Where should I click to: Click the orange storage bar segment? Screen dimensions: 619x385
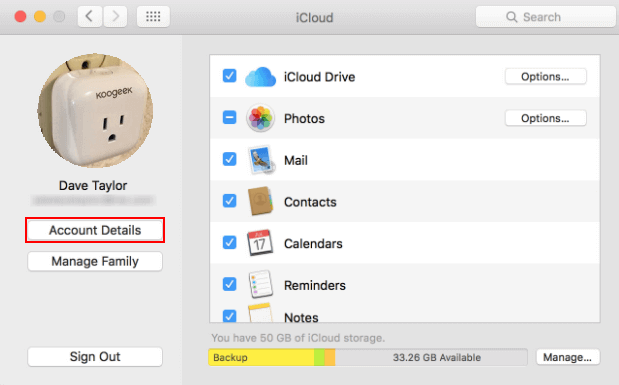click(x=330, y=357)
